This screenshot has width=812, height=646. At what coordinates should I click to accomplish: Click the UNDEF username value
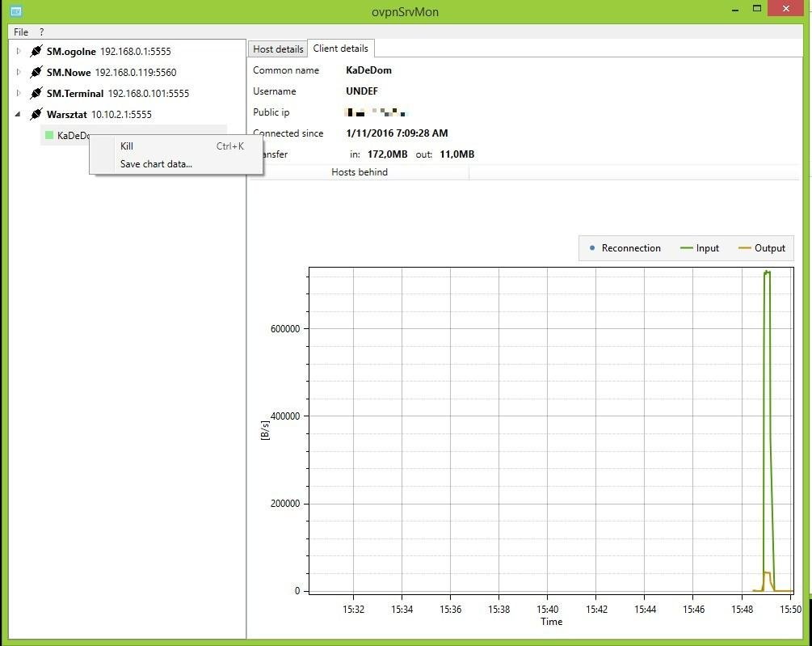[x=362, y=91]
